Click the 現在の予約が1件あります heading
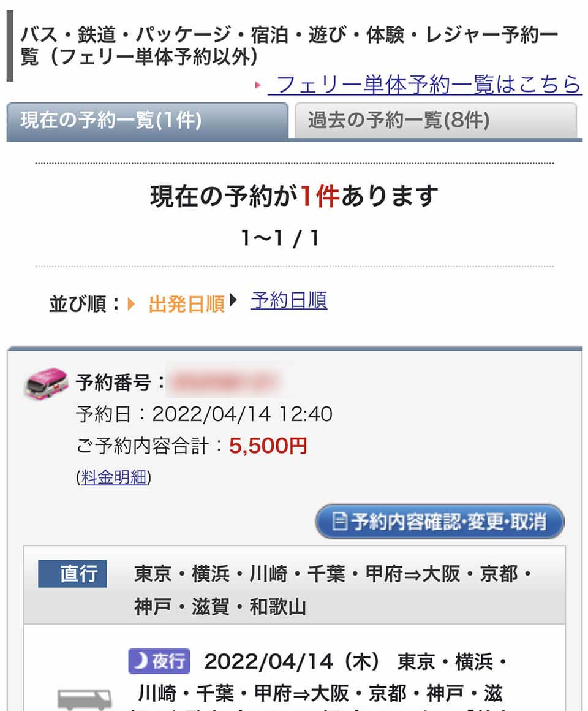588x711 pixels. (294, 196)
